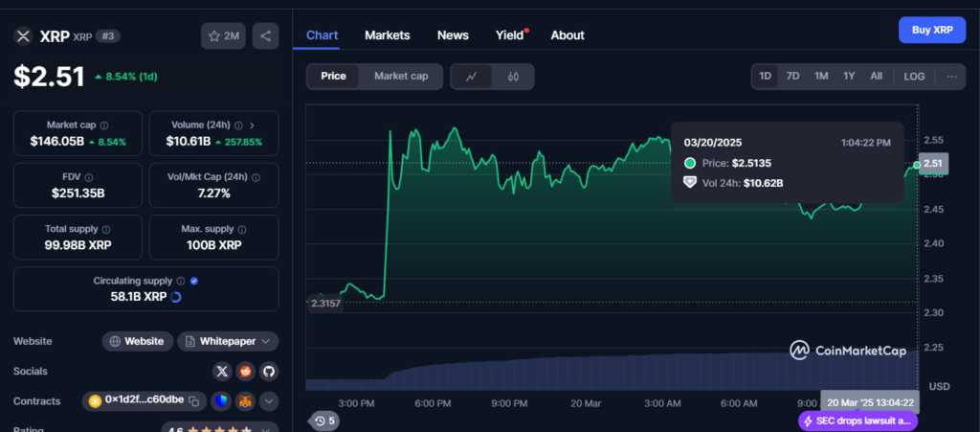The image size is (980, 432).
Task: Open the Yield tab
Action: click(x=510, y=35)
